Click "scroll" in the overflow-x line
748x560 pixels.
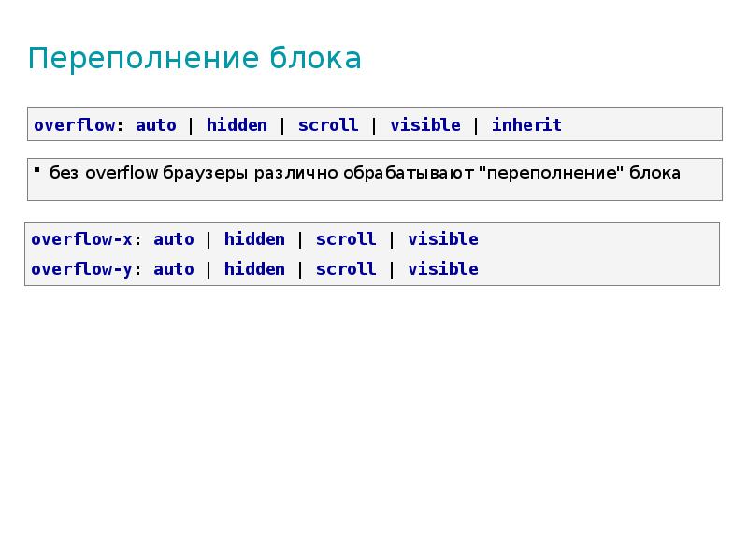[346, 239]
